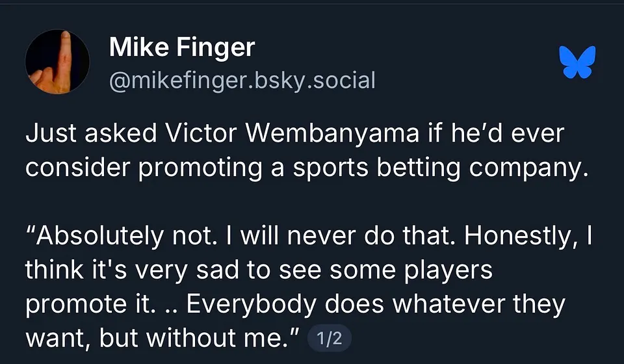The image size is (624, 364).
Task: Click the name Victor Wembanyama in the post
Action: [292, 133]
